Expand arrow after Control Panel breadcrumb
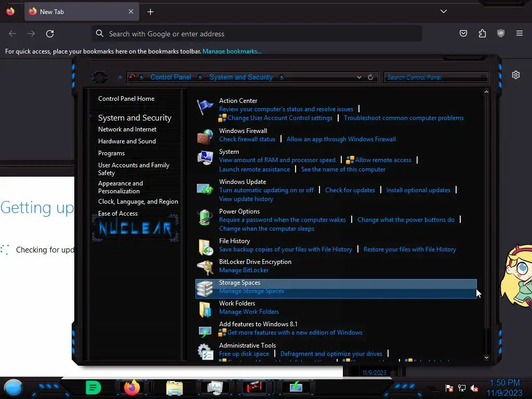The width and height of the screenshot is (532, 399). (x=200, y=77)
